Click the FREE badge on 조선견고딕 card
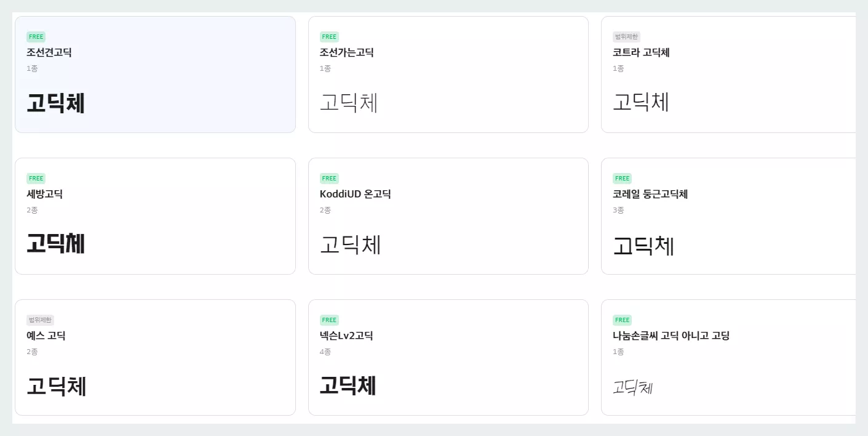The height and width of the screenshot is (436, 868). coord(36,36)
